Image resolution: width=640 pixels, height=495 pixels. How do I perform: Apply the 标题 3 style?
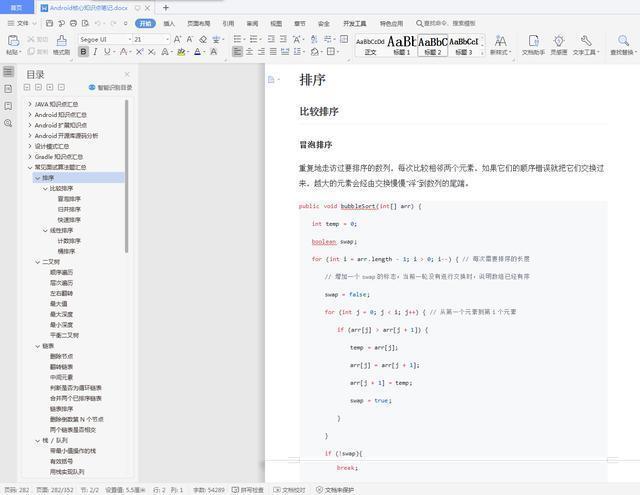tap(464, 45)
